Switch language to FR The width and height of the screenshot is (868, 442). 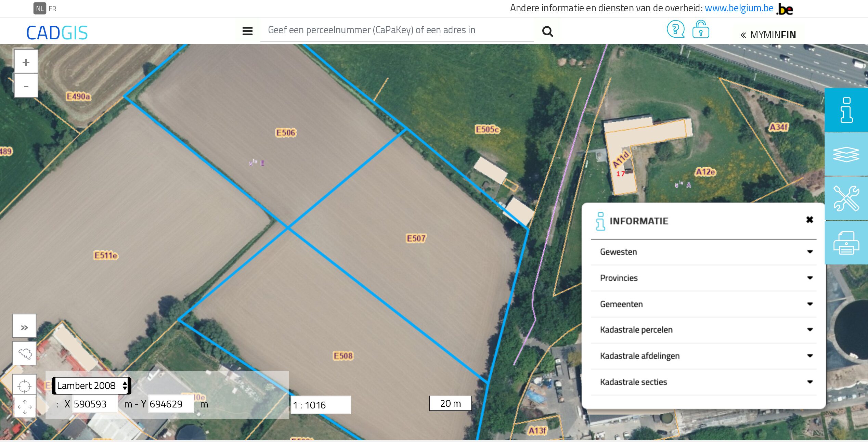click(x=52, y=9)
